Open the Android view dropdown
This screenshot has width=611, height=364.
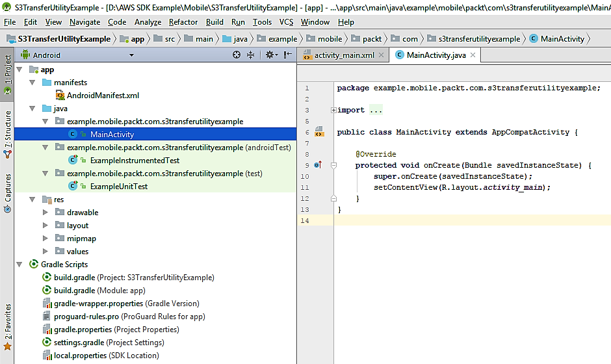click(x=131, y=55)
